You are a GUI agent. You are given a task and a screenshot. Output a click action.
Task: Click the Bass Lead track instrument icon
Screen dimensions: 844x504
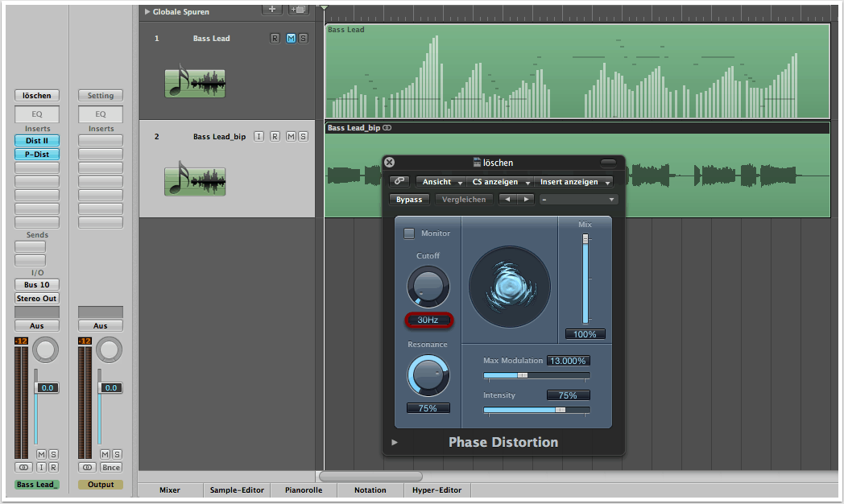pyautogui.click(x=195, y=83)
